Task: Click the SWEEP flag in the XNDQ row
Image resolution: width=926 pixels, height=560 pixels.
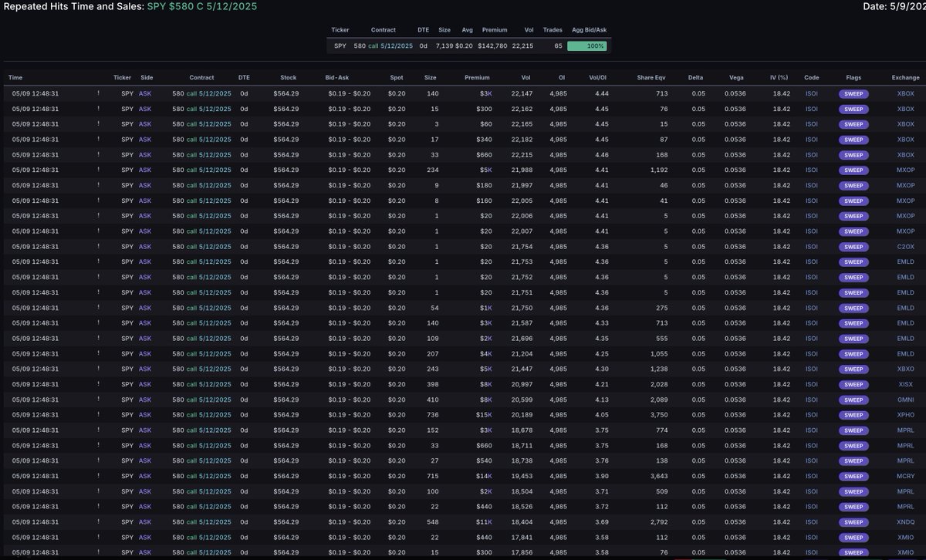Action: (x=853, y=521)
